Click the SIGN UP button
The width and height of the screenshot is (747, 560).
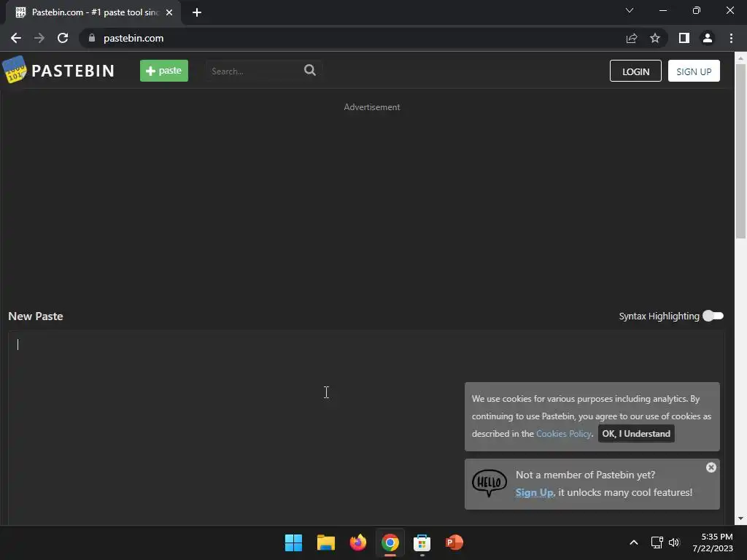pos(694,71)
